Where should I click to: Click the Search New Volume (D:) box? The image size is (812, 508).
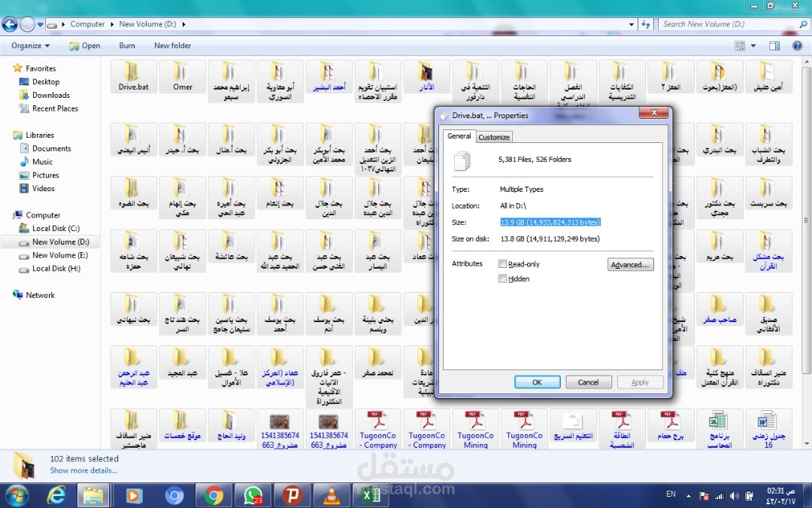pos(733,24)
